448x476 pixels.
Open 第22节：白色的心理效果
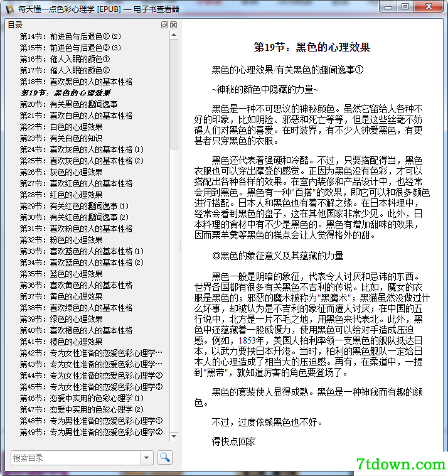61,127
